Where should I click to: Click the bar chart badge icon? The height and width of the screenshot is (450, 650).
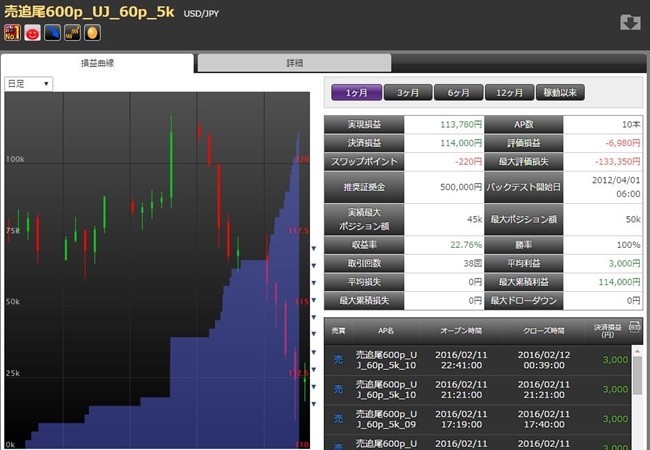pos(71,33)
